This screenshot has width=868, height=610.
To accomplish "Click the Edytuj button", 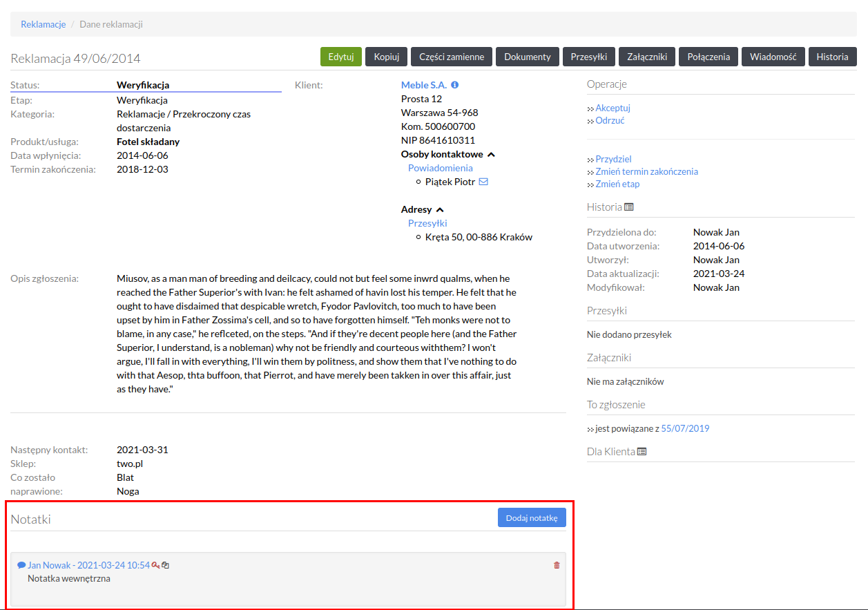I will pyautogui.click(x=341, y=57).
